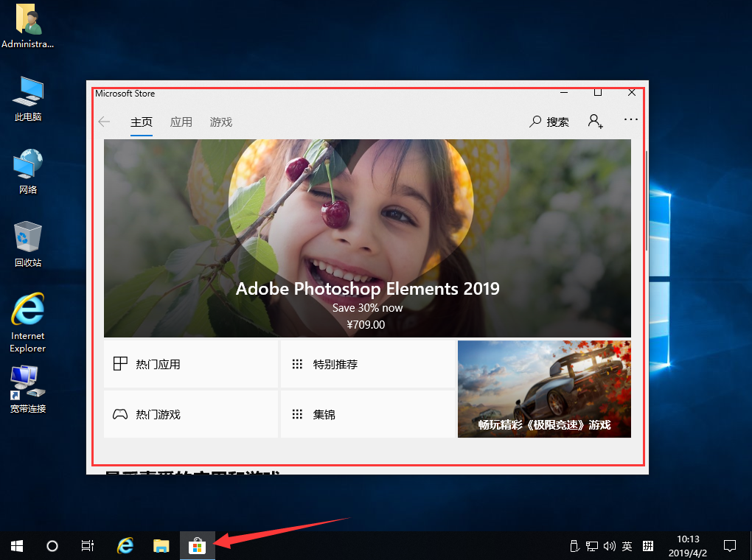The image size is (752, 560).
Task: Select the Administrator folder desktop icon
Action: (x=28, y=27)
